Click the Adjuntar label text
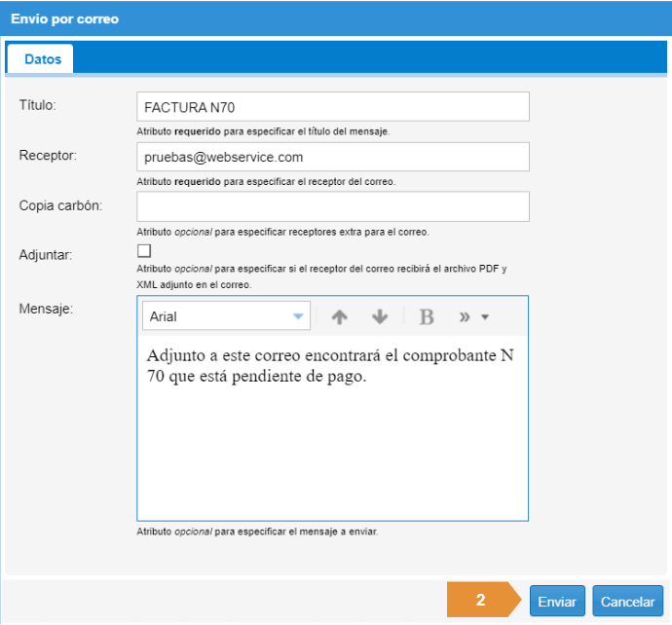The image size is (672, 625). click(x=45, y=254)
